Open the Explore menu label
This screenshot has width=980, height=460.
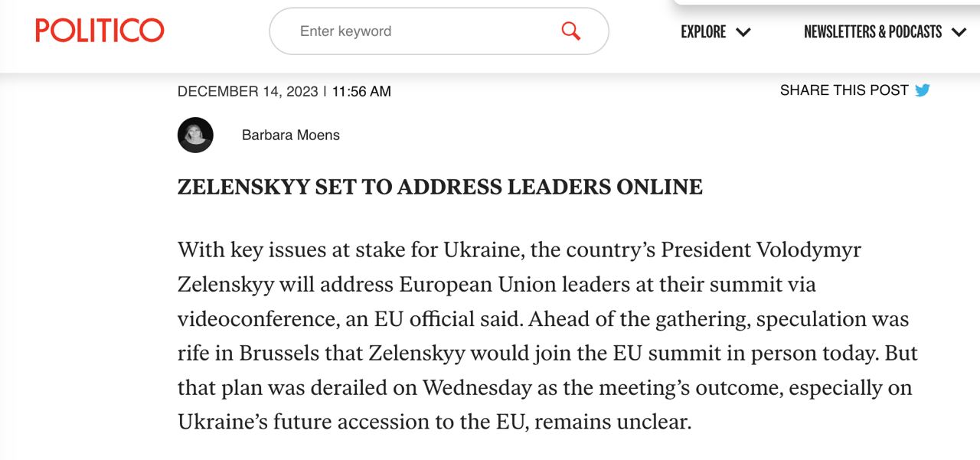coord(704,31)
